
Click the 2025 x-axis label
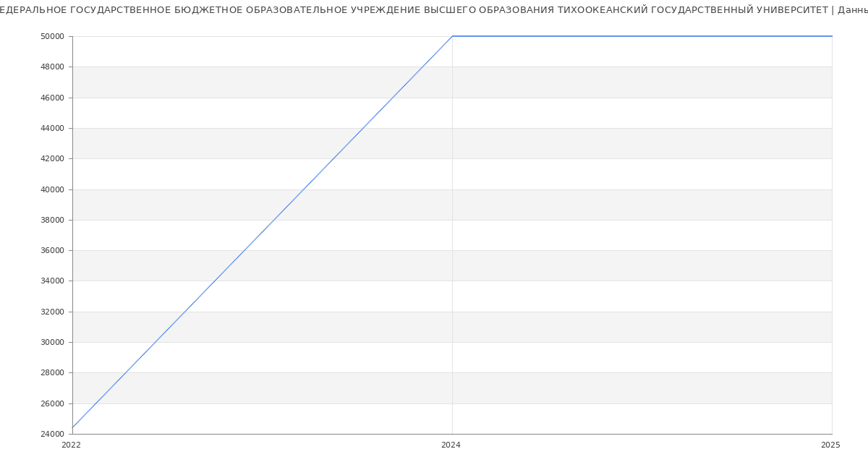(830, 445)
